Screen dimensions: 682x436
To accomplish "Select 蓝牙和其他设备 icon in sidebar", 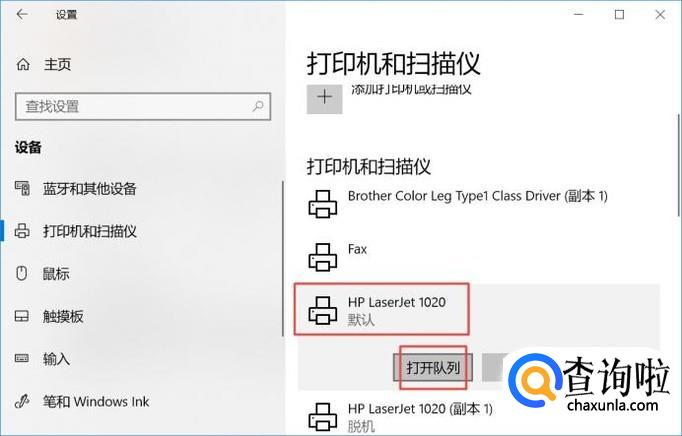I will click(x=22, y=188).
